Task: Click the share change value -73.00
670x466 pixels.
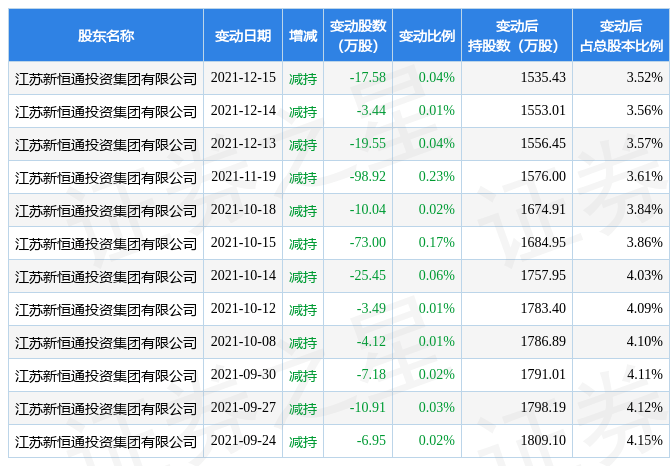Action: (x=367, y=242)
